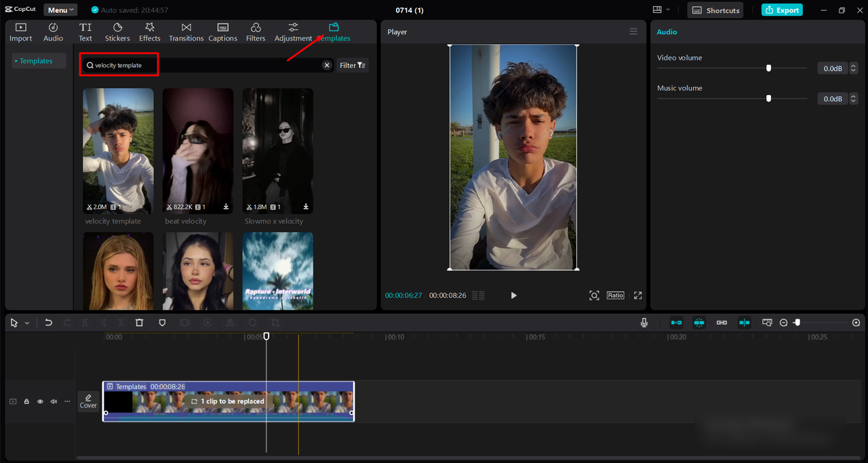The height and width of the screenshot is (463, 868).
Task: Expand the Filter options for templates
Action: click(x=353, y=65)
